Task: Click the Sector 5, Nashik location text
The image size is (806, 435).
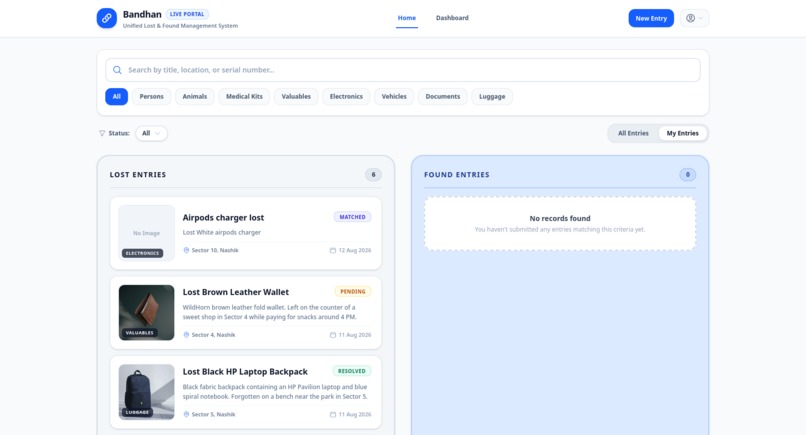Action: click(213, 414)
